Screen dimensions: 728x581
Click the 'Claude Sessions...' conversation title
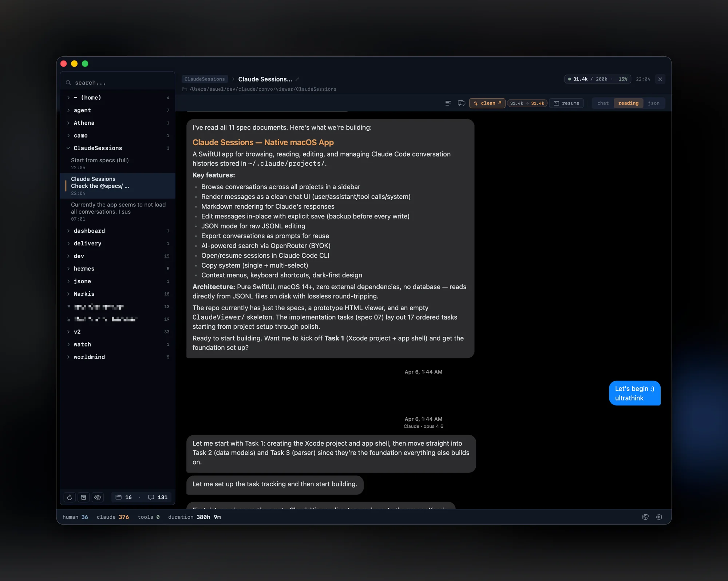tap(265, 79)
